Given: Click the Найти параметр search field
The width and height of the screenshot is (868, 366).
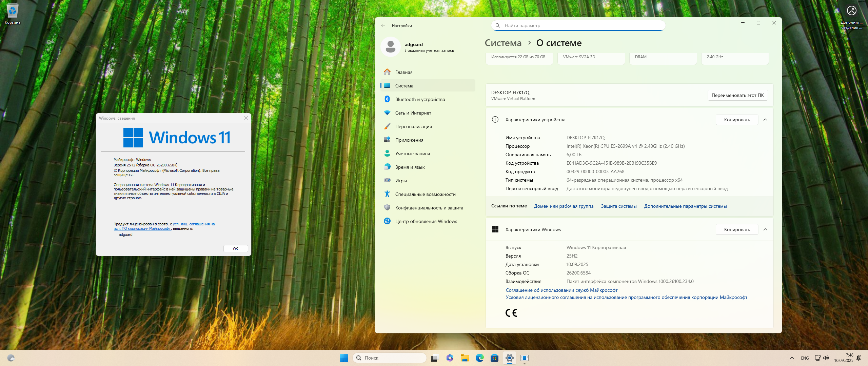Looking at the screenshot, I should click(578, 25).
